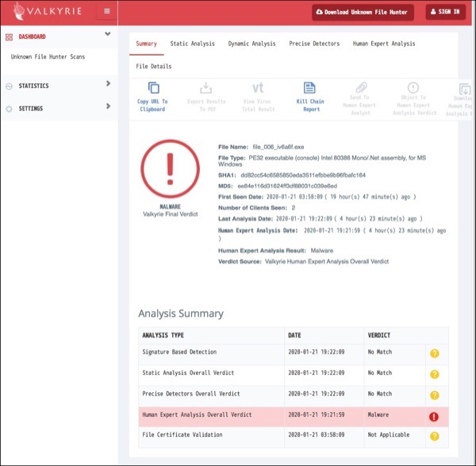
Task: Click Send To Human Expert Analyst icon
Action: click(361, 88)
